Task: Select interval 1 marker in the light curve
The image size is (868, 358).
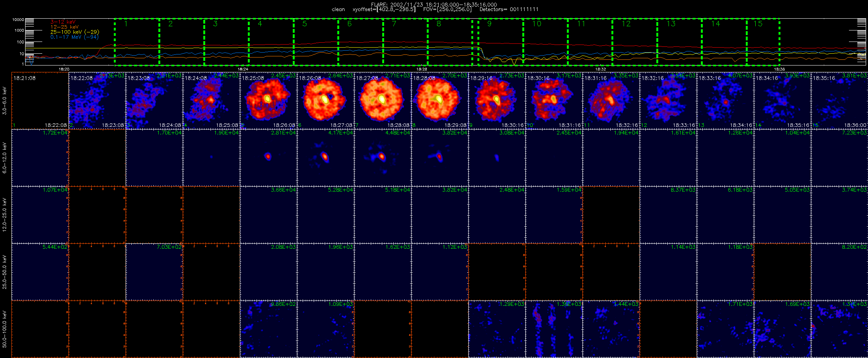Action: tap(126, 24)
